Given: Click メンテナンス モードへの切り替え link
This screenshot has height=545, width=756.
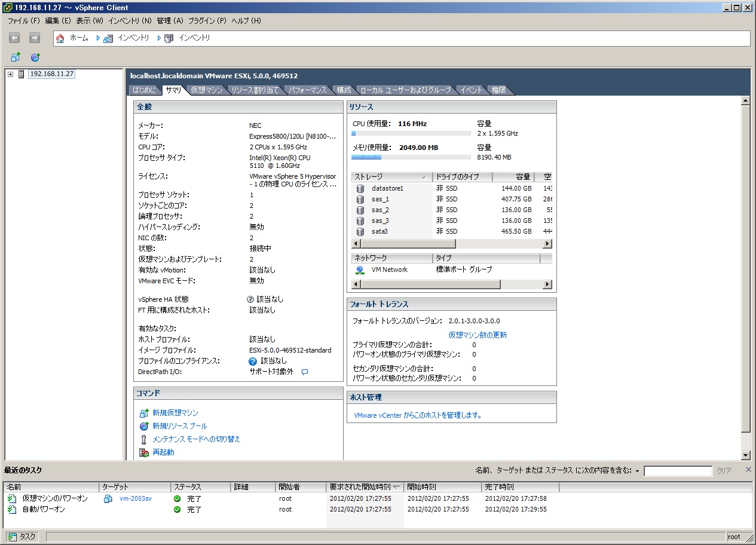Looking at the screenshot, I should (x=196, y=439).
